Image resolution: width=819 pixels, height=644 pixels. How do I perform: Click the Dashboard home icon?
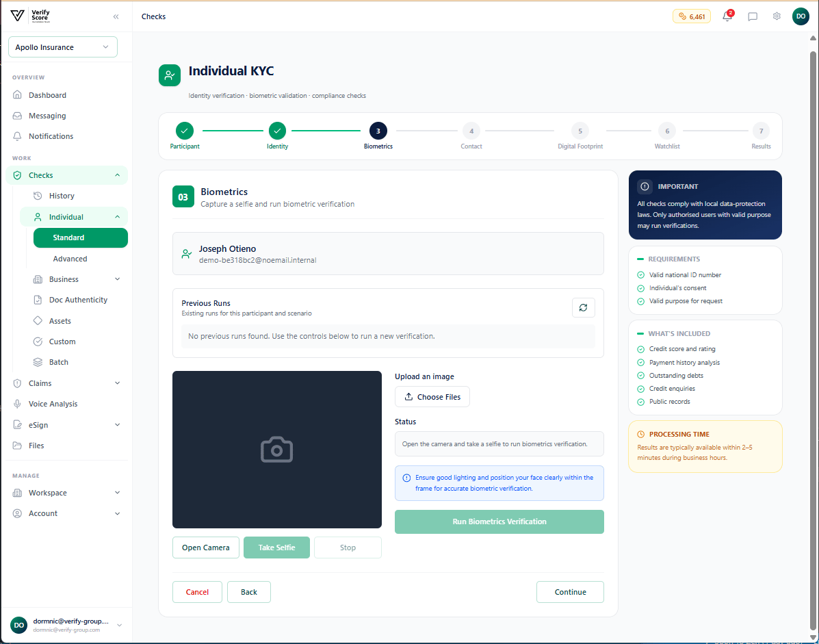pyautogui.click(x=17, y=95)
